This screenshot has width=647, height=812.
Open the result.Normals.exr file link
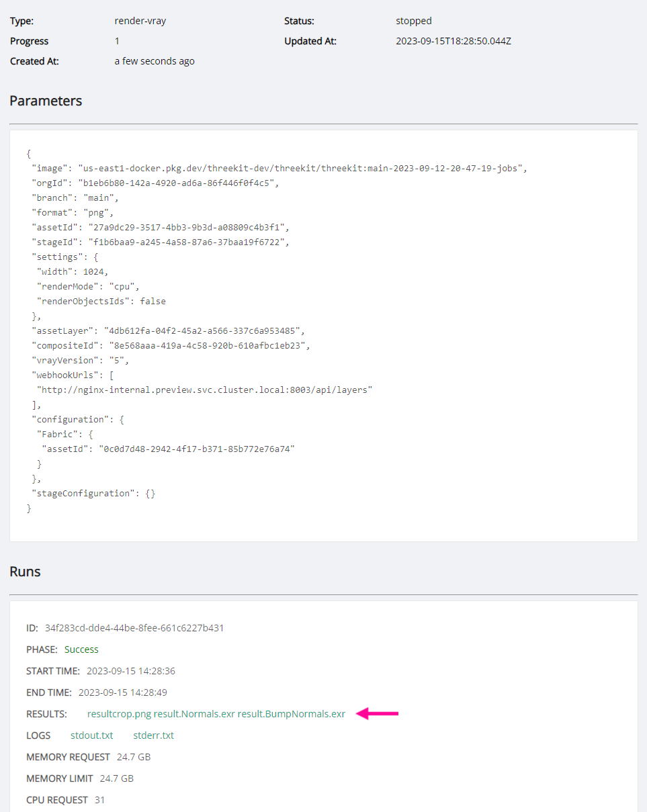click(x=194, y=714)
